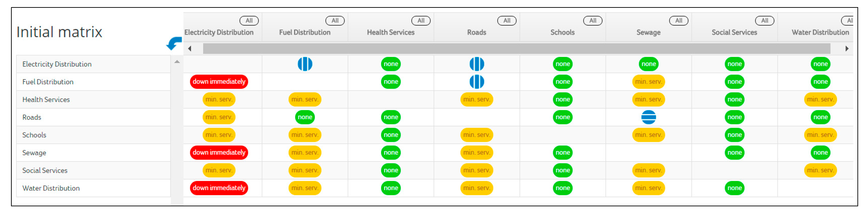Viewport: 868px width, 218px height.
Task: Toggle the All pill above Electricity Distribution column
Action: pos(249,21)
